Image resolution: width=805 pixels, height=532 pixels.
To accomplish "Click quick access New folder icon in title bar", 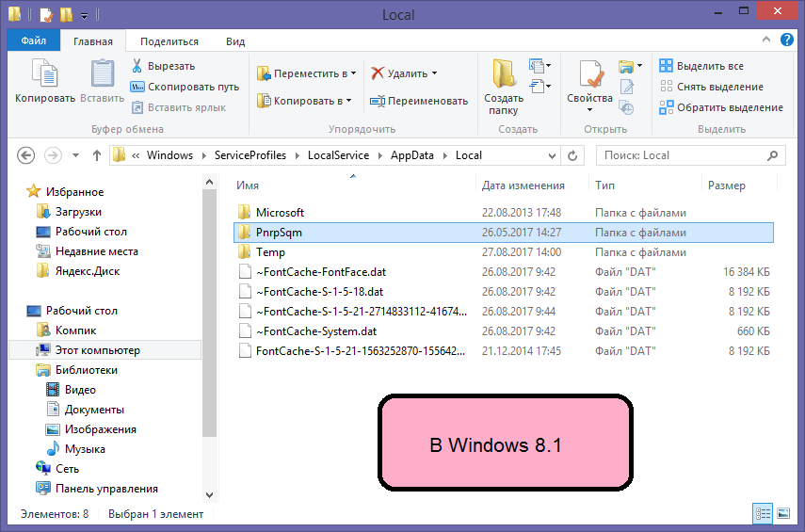I will (x=66, y=14).
